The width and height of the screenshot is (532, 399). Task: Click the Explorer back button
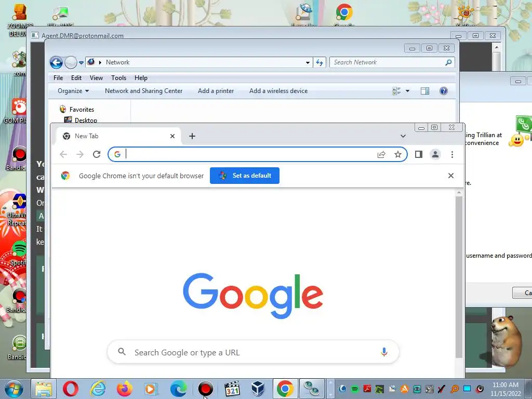(x=56, y=62)
